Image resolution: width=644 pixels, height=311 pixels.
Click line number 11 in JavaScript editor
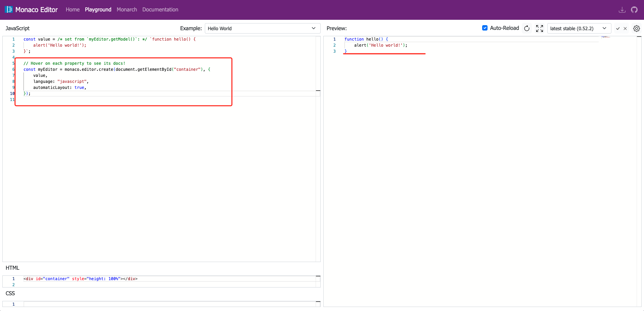(x=12, y=100)
